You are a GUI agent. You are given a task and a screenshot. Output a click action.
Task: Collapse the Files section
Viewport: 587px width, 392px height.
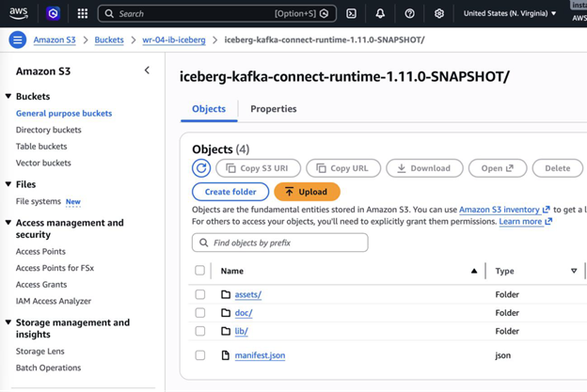tap(8, 184)
